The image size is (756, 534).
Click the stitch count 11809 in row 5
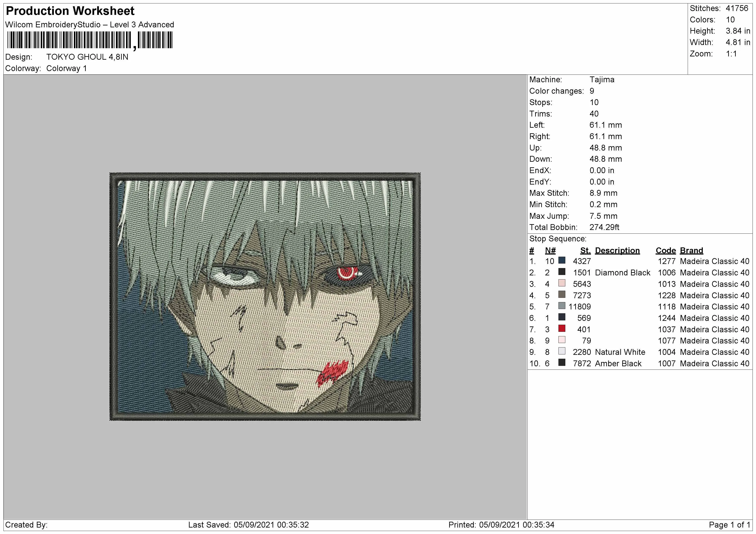(x=580, y=307)
